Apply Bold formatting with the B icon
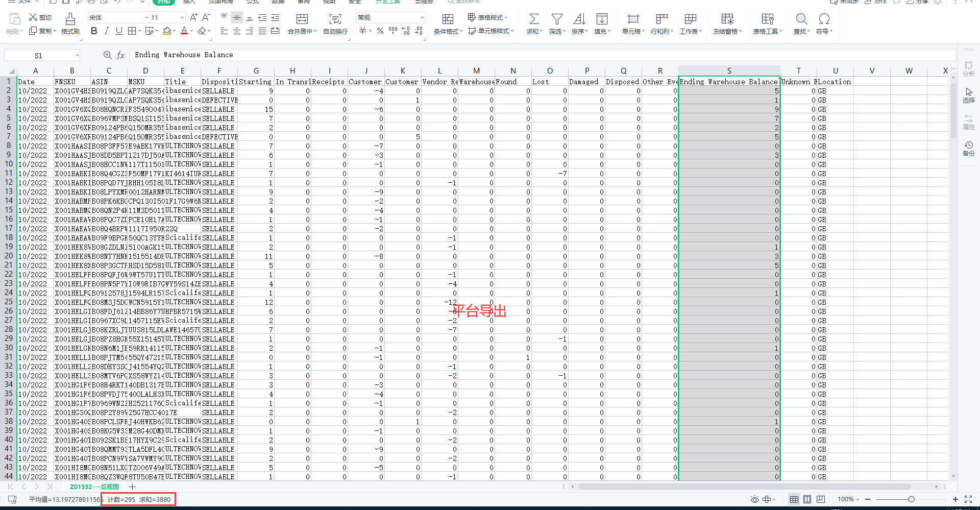Viewport: 980px width, 510px height. pyautogui.click(x=94, y=31)
